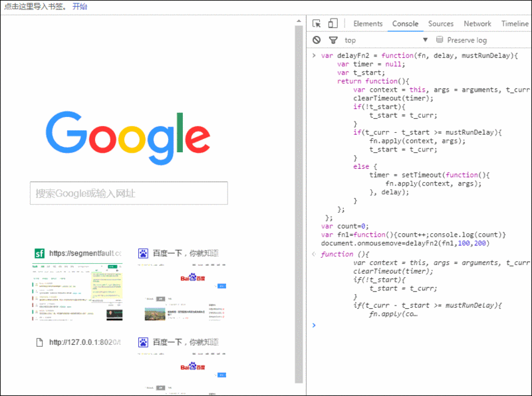This screenshot has width=532, height=396.
Task: Click the 开始 import bookmarks link
Action: 80,7
